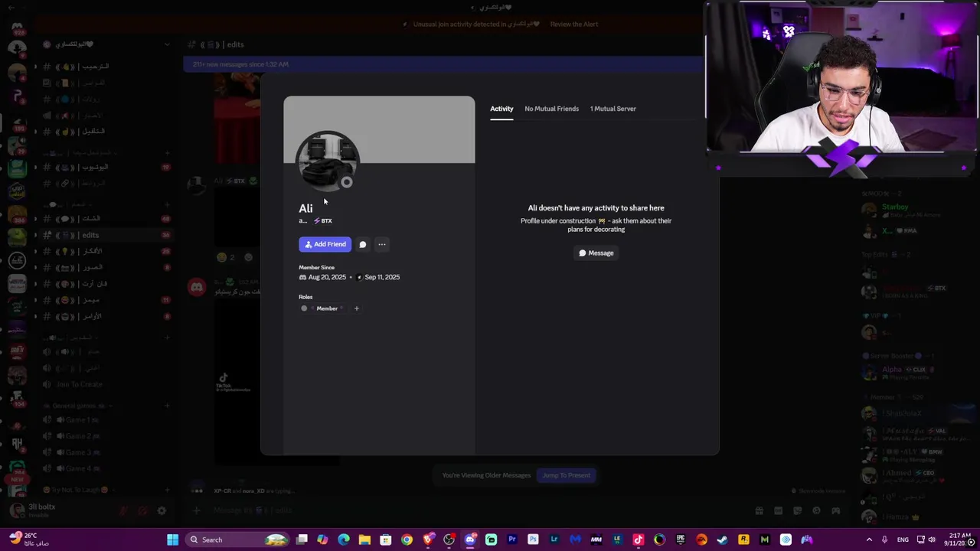Toggle deafen headphones in user panel
Screen dimensions: 980x551
click(x=142, y=510)
